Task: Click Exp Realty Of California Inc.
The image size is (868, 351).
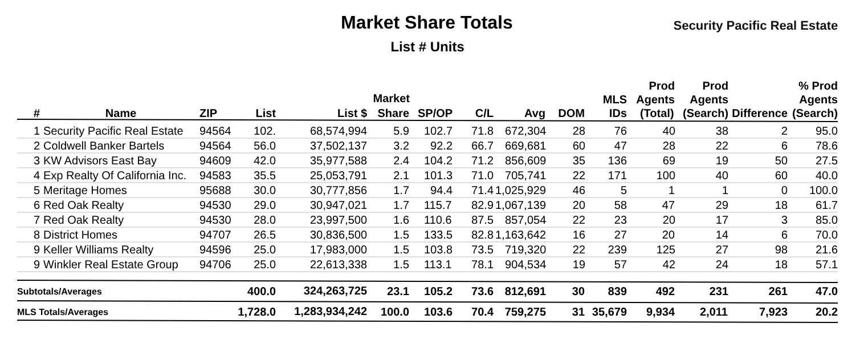Action: pos(115,175)
